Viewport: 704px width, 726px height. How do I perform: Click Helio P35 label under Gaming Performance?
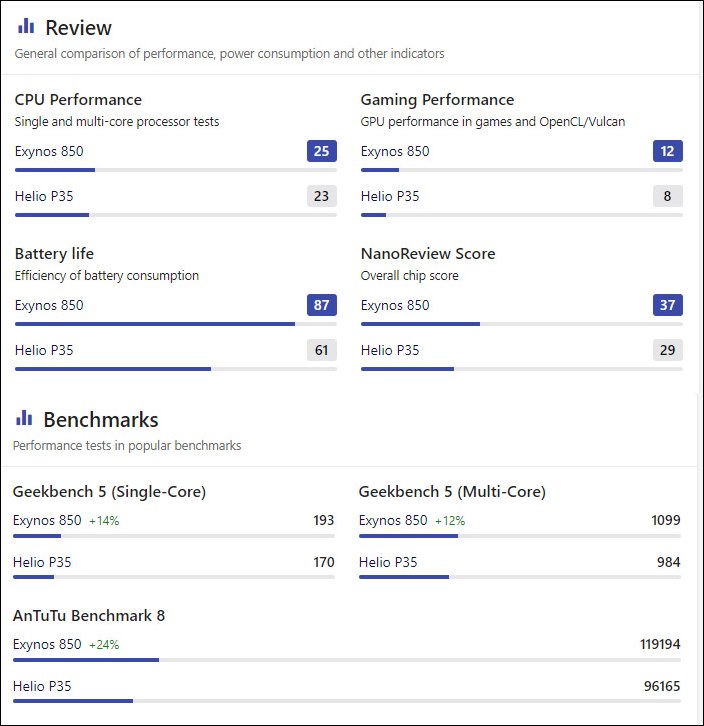[390, 196]
